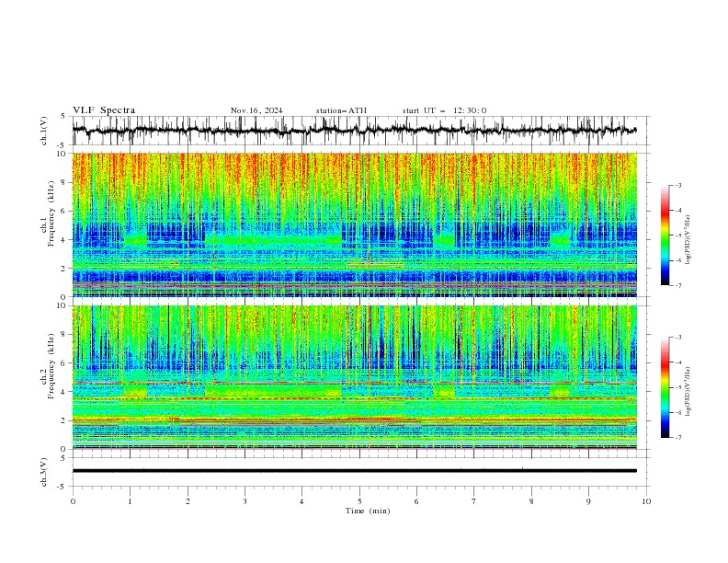The height and width of the screenshot is (563, 728).
Task: Click the ch.2 spectrogram panel
Action: pos(355,377)
